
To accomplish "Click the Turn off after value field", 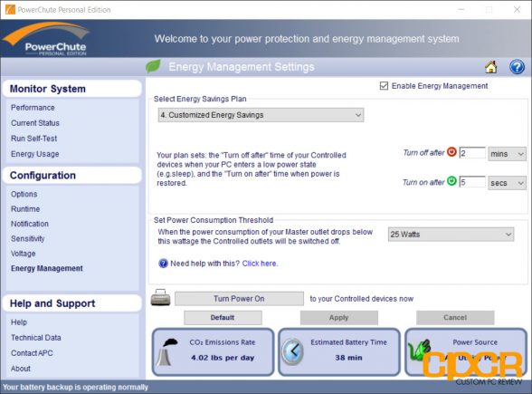I will 472,152.
